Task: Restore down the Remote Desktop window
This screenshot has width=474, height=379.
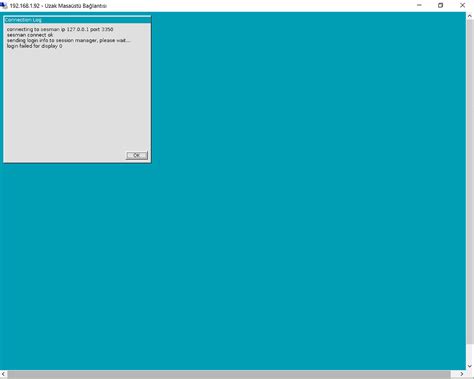Action: (441, 5)
